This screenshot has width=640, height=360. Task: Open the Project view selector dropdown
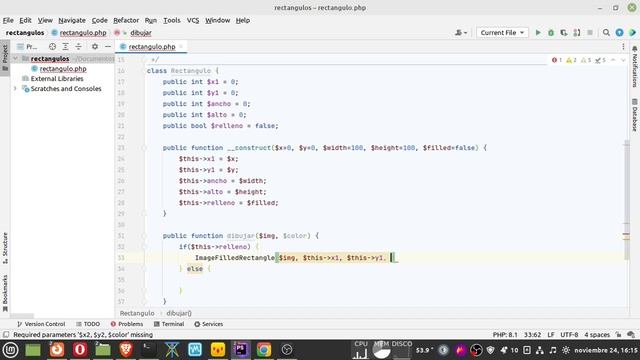(x=27, y=47)
